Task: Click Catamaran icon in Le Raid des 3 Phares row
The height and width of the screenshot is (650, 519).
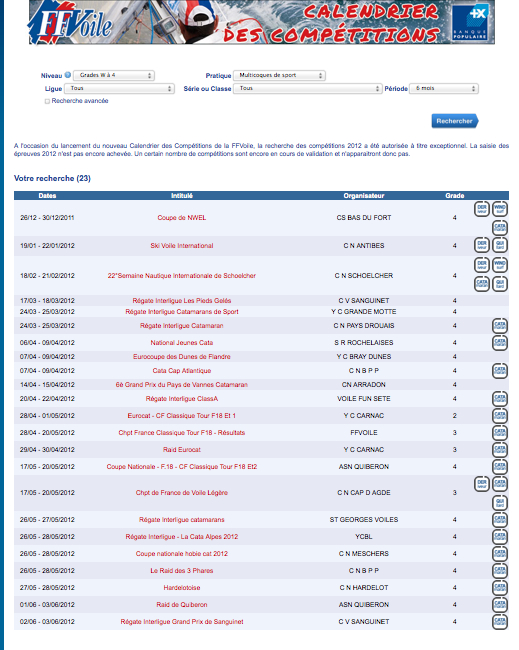Action: click(500, 571)
